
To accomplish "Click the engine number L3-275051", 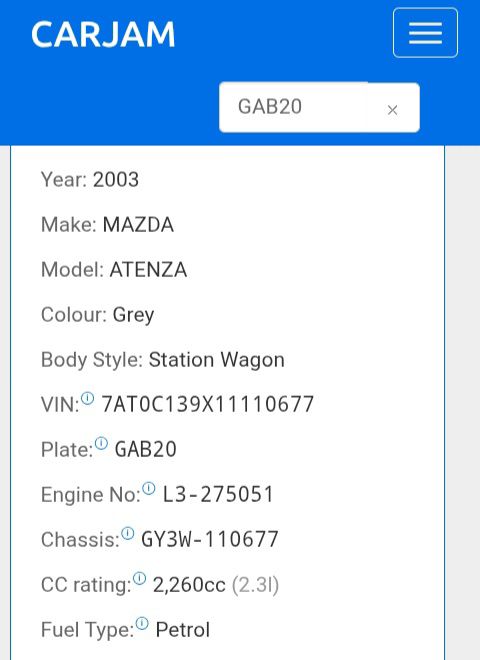I will pos(218,494).
